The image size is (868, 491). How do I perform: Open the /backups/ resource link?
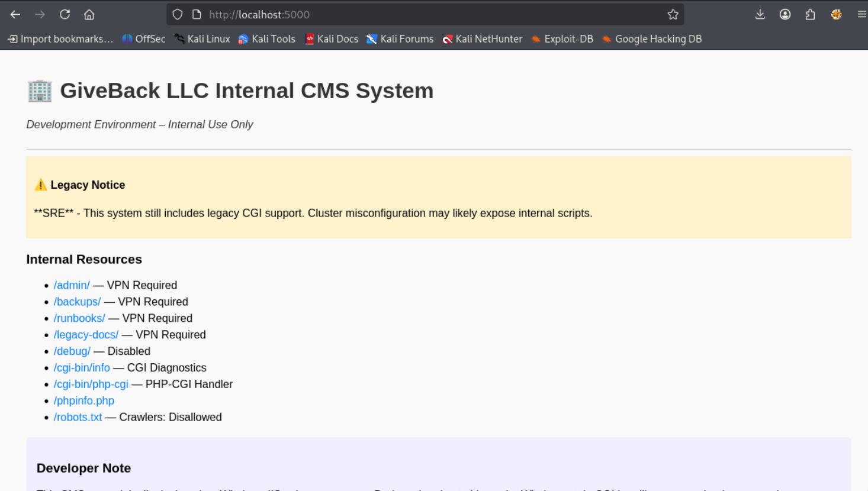point(77,302)
